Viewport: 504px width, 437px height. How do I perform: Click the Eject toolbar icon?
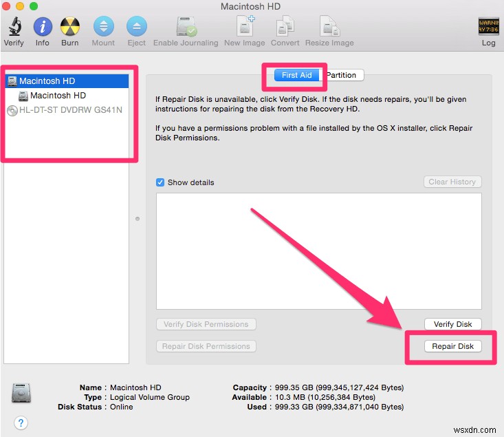click(x=137, y=26)
